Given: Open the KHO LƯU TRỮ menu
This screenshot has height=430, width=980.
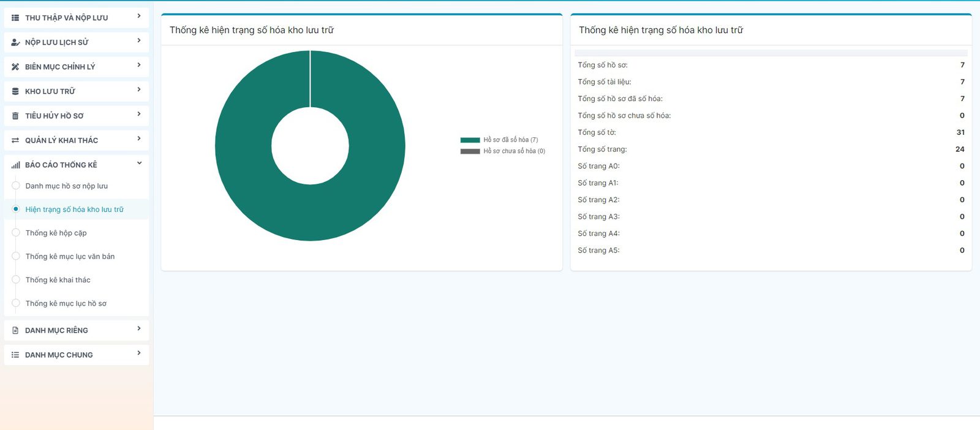Looking at the screenshot, I should pyautogui.click(x=77, y=91).
